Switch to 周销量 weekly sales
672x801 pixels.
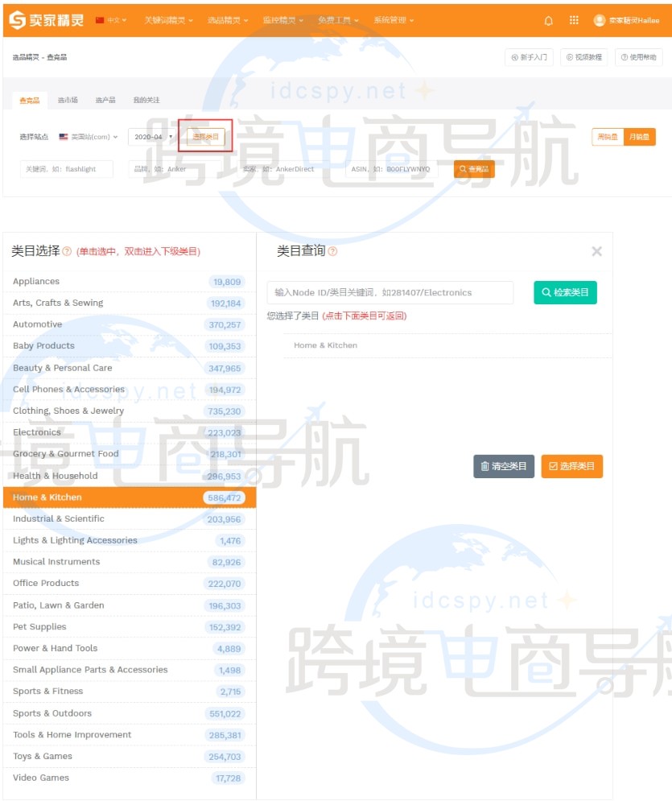click(608, 137)
